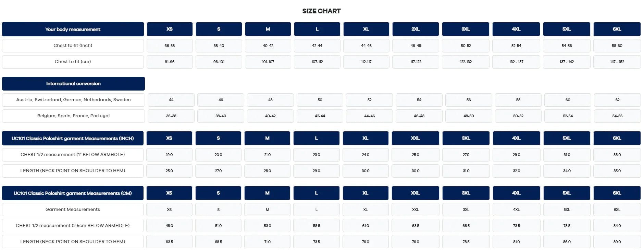Select the 84.0 chest cell in CM table
The width and height of the screenshot is (644, 250).
click(x=617, y=226)
